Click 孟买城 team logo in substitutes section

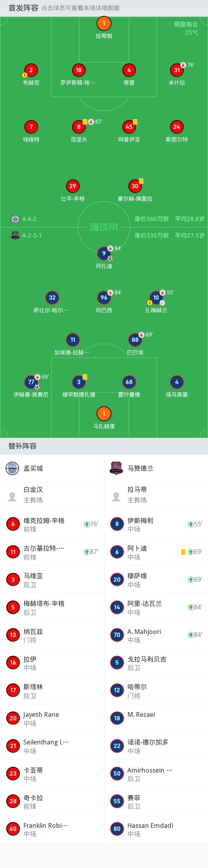[12, 468]
